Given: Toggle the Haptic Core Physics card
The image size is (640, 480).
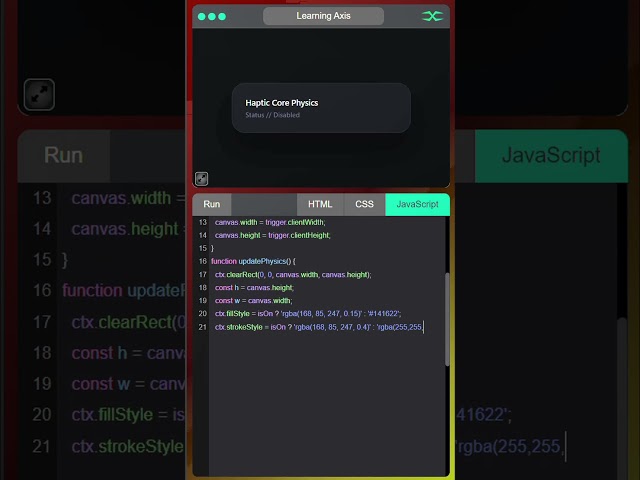Looking at the screenshot, I should click(x=321, y=108).
